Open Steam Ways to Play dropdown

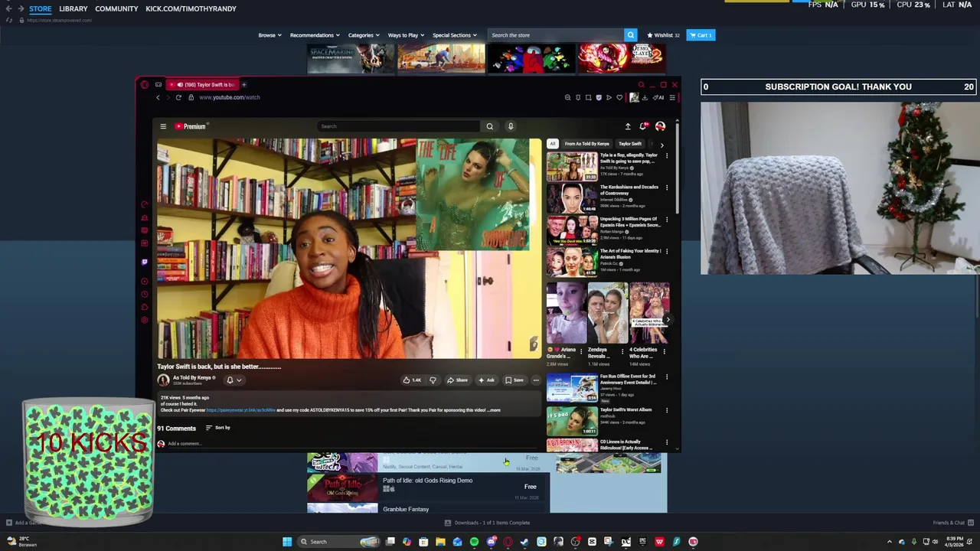pos(406,35)
